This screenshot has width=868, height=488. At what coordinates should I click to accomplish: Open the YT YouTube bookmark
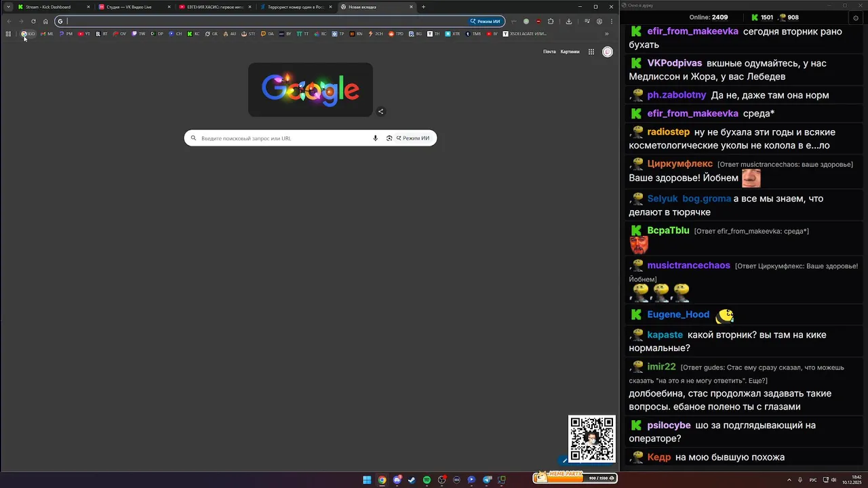(84, 33)
